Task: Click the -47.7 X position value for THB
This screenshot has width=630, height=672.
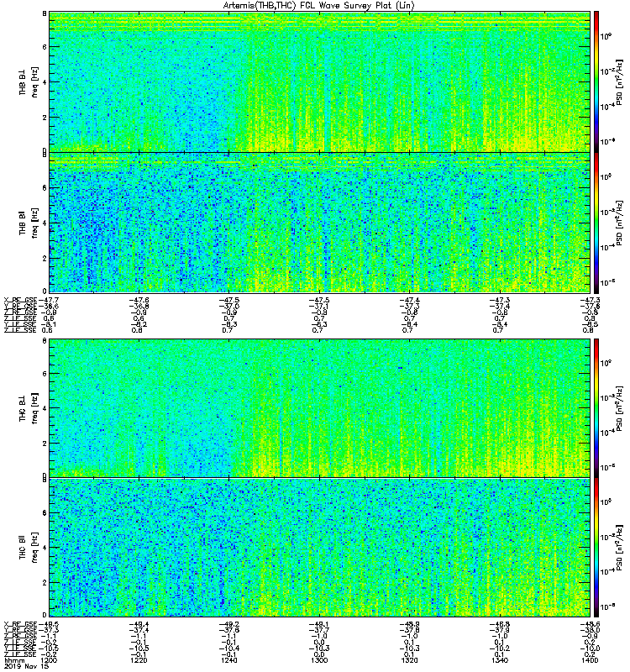Action: coord(49,300)
